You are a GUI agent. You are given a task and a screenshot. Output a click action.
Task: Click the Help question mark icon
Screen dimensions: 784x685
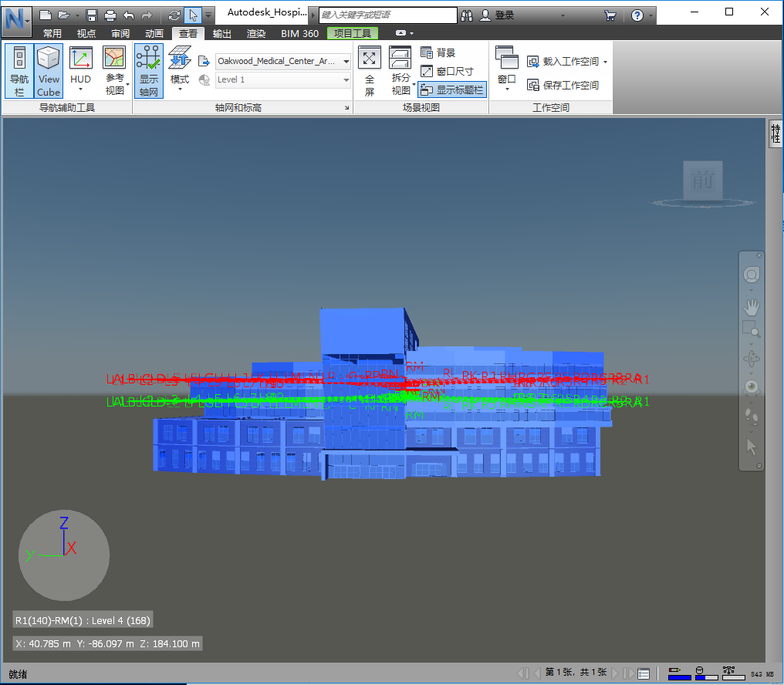(637, 15)
